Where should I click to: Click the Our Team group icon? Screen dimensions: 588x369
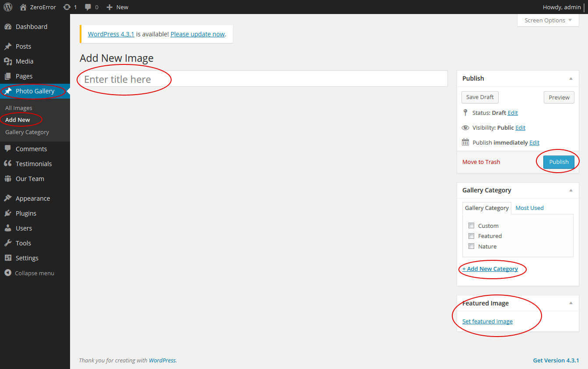pos(8,179)
